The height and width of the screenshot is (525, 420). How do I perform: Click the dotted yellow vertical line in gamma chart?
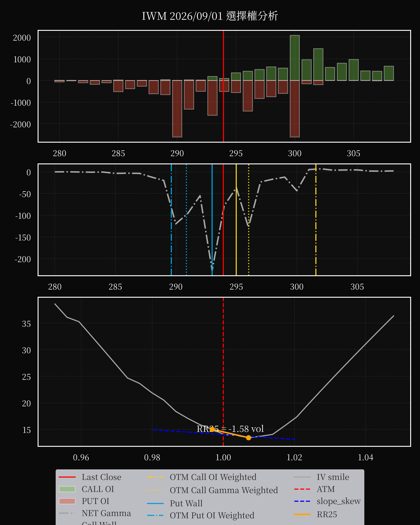249,220
